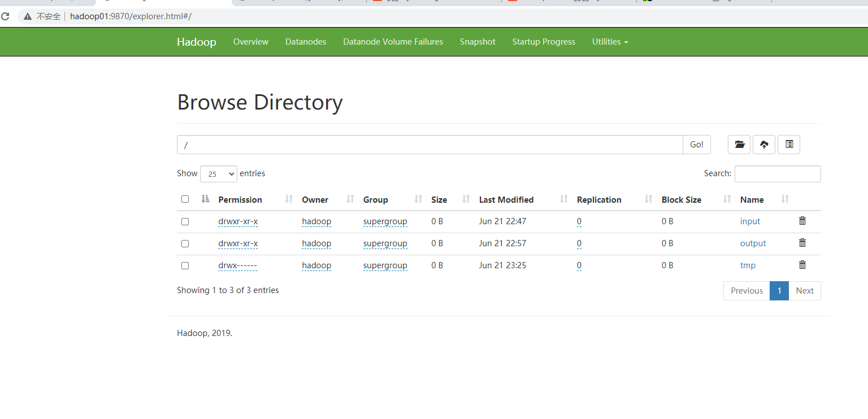Delete the input directory with trash icon
The image size is (868, 419).
(802, 221)
